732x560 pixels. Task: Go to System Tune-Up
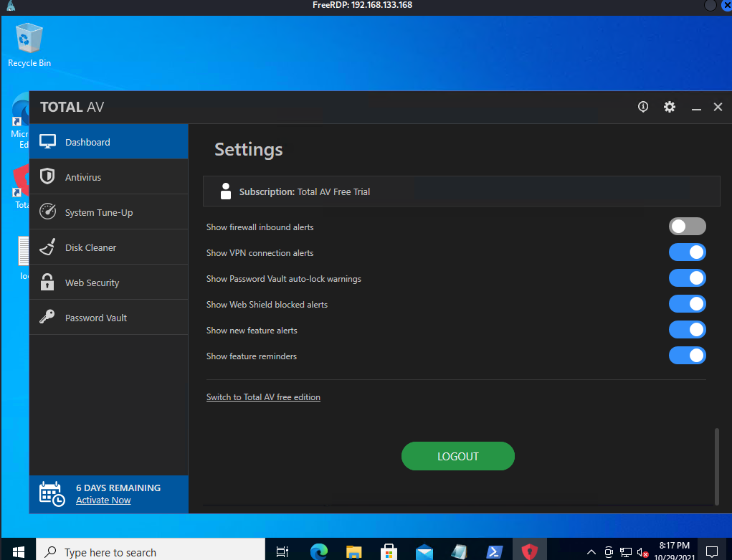click(x=108, y=212)
